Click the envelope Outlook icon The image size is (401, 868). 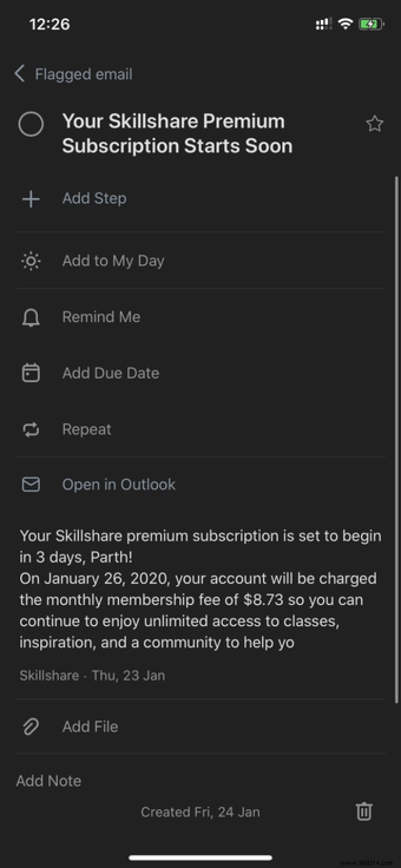(31, 485)
